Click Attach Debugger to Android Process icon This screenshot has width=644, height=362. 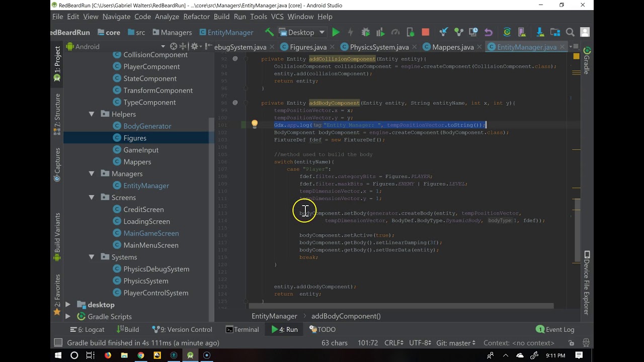[x=411, y=32]
